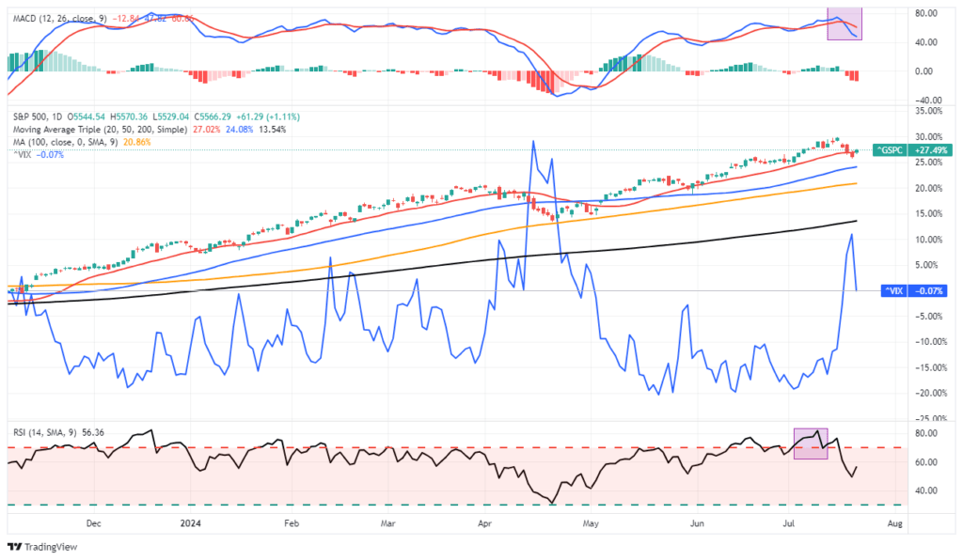Viewport: 963px width, 560px height.
Task: Click the MA (100, close, 0, SMA, 9) legend
Action: pos(67,142)
